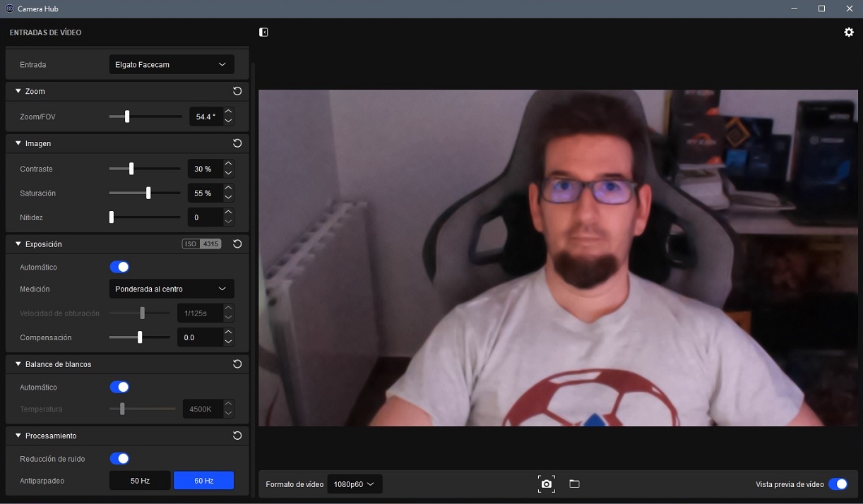Viewport: 863px width, 504px height.
Task: Open the Medición Ponderada al centro dropdown
Action: click(x=171, y=289)
